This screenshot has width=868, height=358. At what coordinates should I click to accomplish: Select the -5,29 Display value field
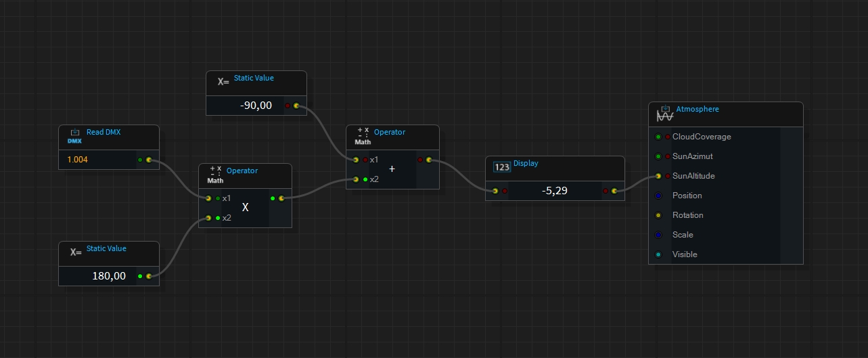(x=555, y=191)
